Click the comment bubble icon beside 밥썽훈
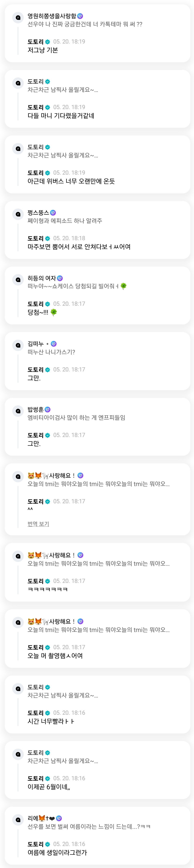The height and width of the screenshot is (868, 194). (x=18, y=411)
